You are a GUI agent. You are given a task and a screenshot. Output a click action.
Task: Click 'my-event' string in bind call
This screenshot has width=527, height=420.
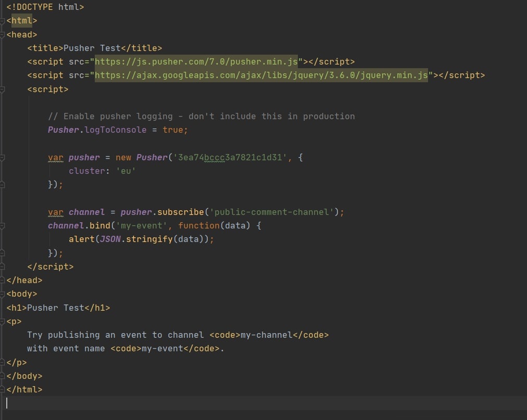[x=141, y=226]
